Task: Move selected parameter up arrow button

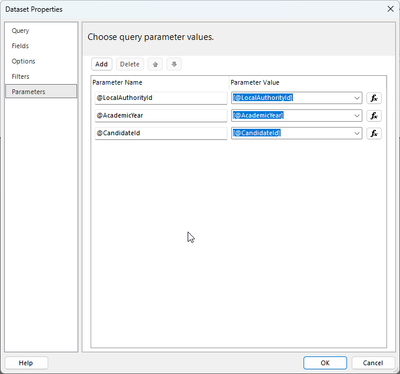Action: pos(155,64)
